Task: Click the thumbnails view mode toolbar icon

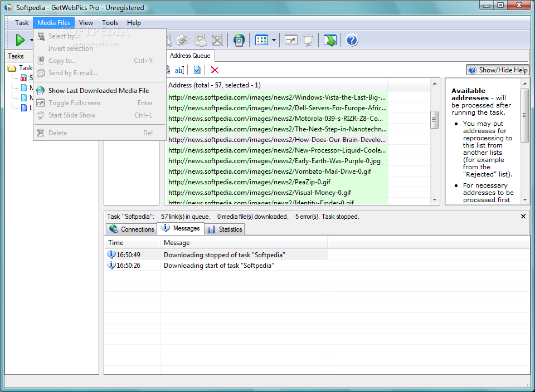Action: point(261,40)
